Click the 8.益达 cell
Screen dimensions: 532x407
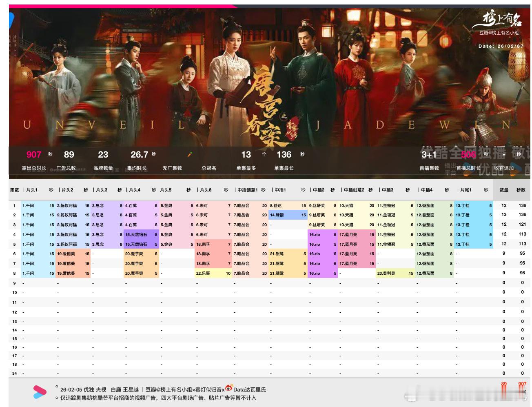click(276, 205)
